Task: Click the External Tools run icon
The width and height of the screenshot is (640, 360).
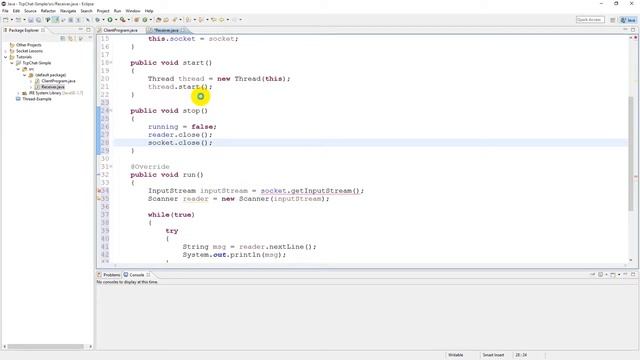Action: click(x=122, y=20)
